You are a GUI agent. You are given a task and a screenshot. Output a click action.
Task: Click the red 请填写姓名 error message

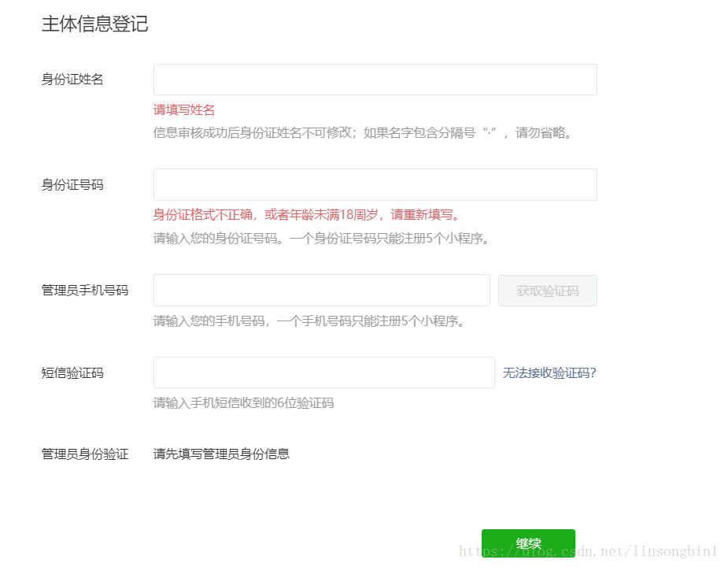point(184,109)
